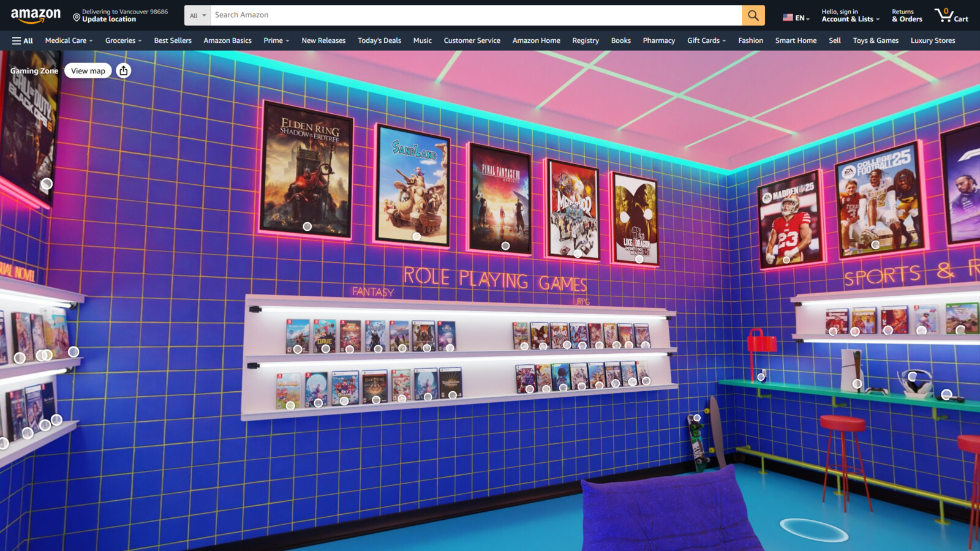Click the View map button
Image resolution: width=980 pixels, height=551 pixels.
[88, 70]
